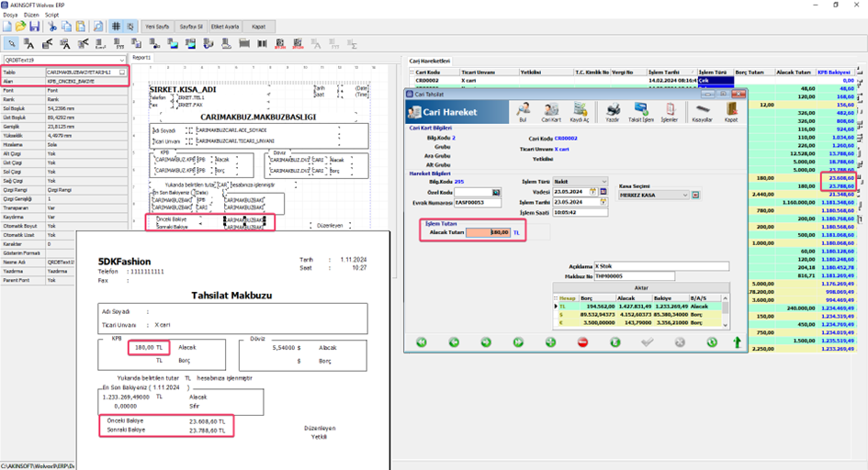The width and height of the screenshot is (868, 470).
Task: Open print preview magnifier icon
Action: 98,27
